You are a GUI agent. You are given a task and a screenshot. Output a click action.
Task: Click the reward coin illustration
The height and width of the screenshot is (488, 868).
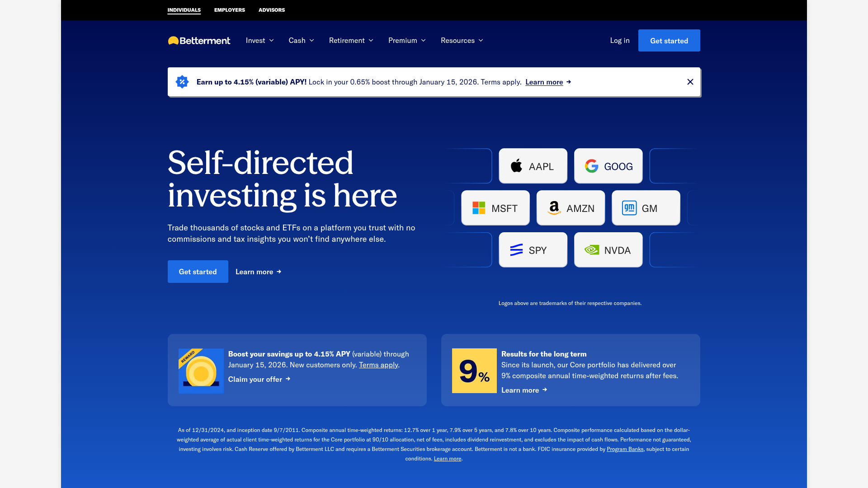(201, 371)
